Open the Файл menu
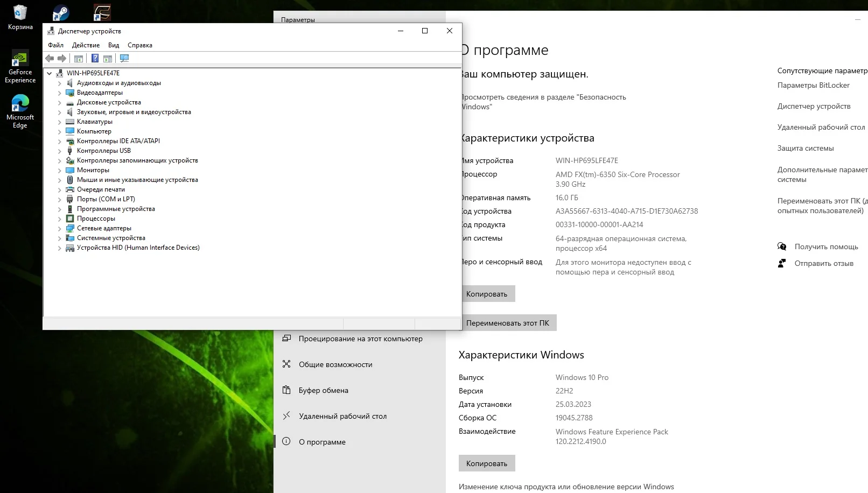The height and width of the screenshot is (493, 868). (x=55, y=45)
